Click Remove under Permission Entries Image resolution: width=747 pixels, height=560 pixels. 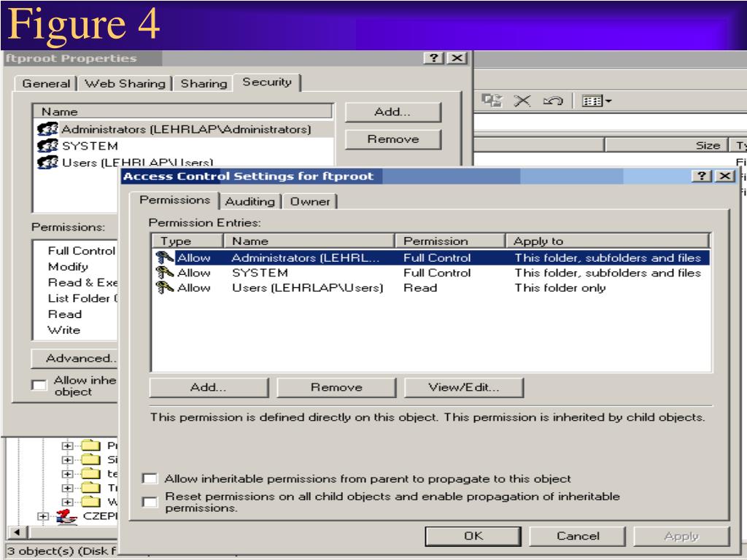pos(336,387)
